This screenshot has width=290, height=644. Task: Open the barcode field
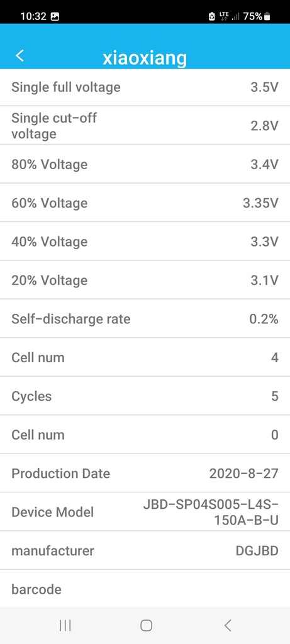(145, 589)
